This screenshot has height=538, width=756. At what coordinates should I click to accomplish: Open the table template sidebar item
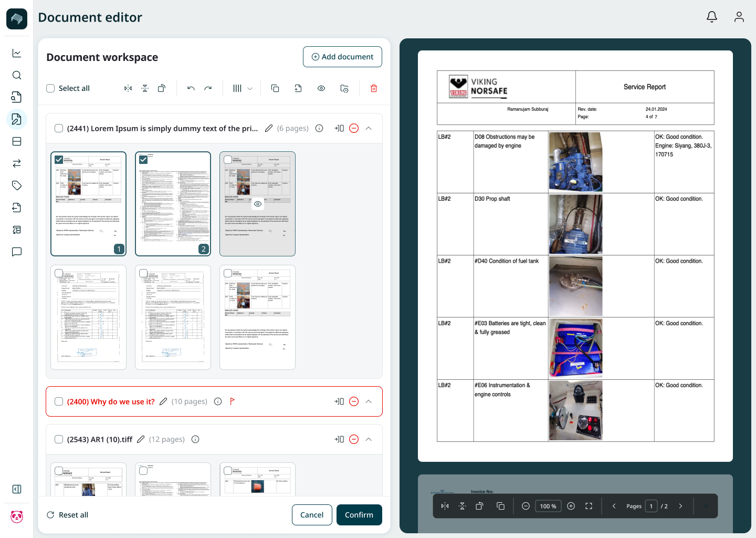tap(17, 230)
